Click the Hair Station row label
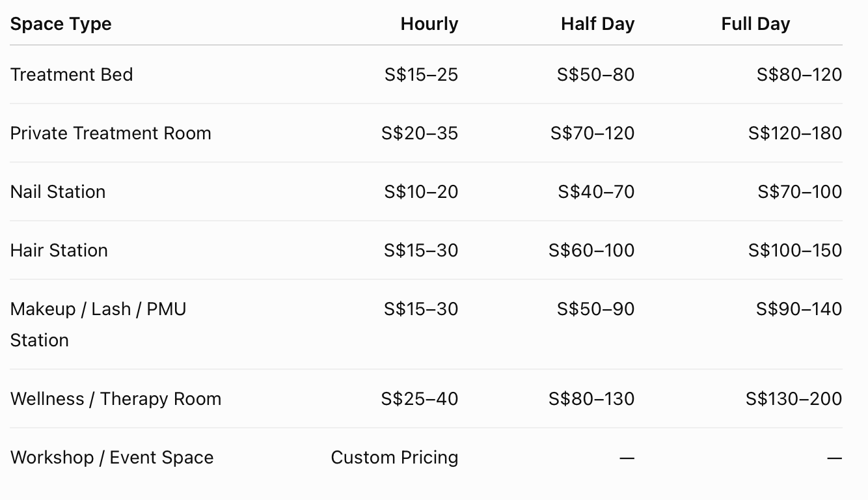Screen dimensions: 868x500 coord(59,250)
